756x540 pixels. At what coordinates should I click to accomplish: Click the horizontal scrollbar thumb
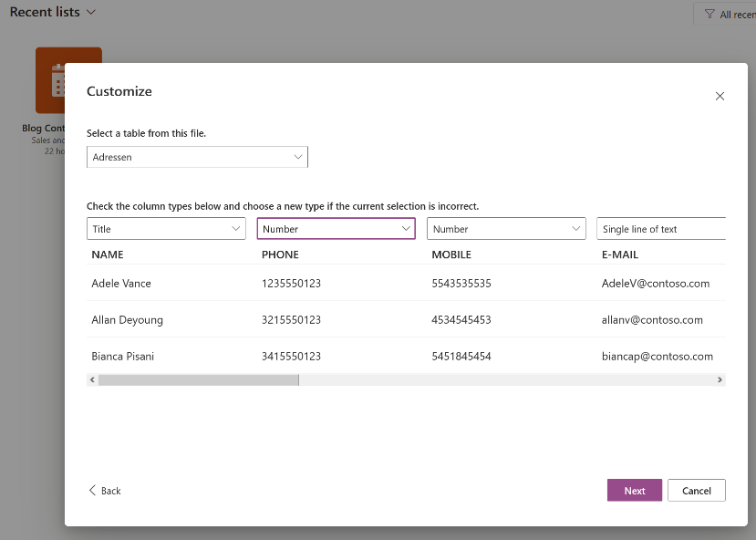click(199, 380)
